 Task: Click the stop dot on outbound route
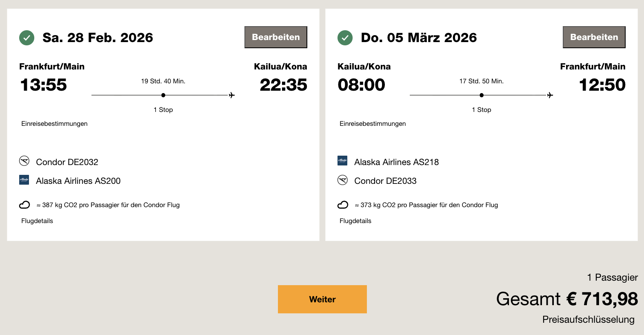coord(163,95)
